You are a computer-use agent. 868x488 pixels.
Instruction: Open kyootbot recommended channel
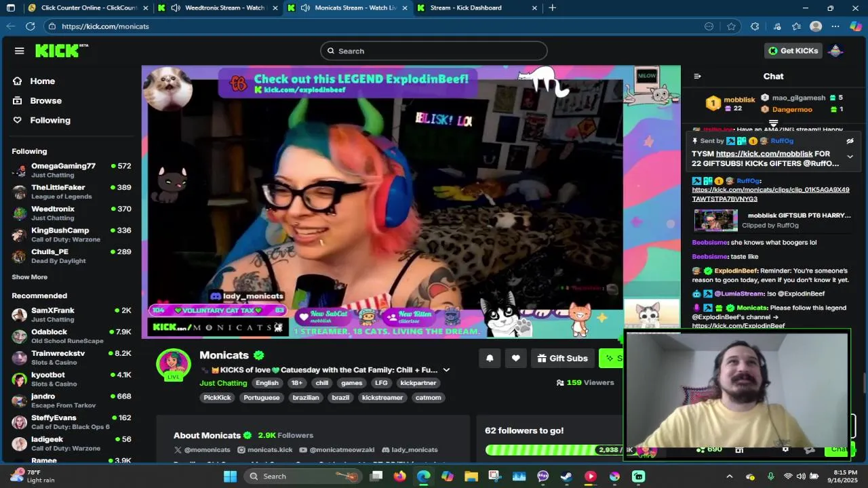[x=71, y=379]
